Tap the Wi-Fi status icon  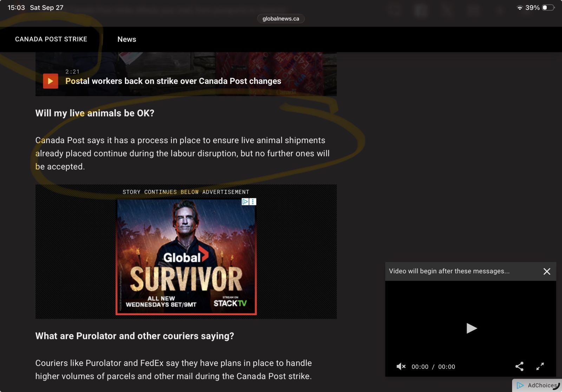[x=519, y=8]
